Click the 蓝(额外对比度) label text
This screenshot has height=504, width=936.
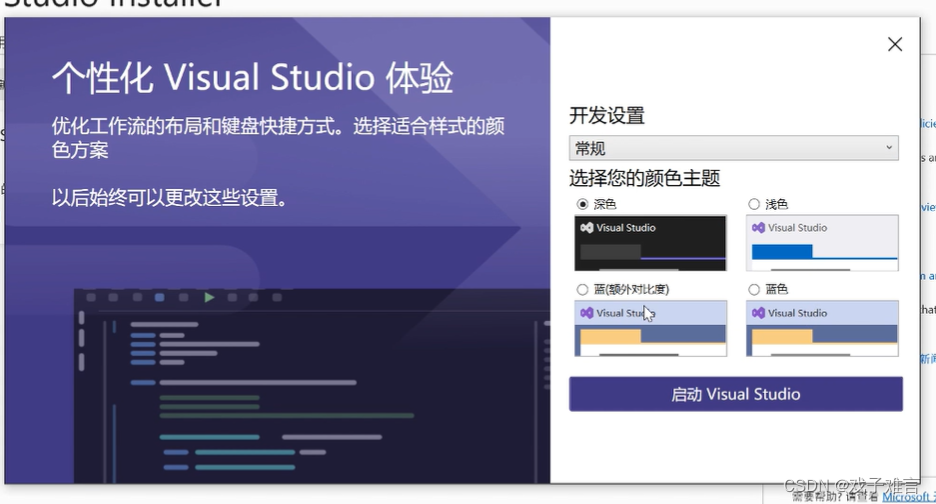(632, 290)
